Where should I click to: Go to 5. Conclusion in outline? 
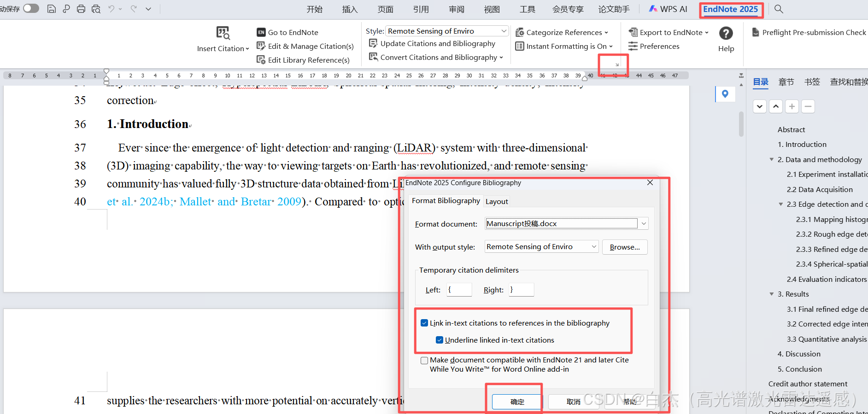pos(799,369)
